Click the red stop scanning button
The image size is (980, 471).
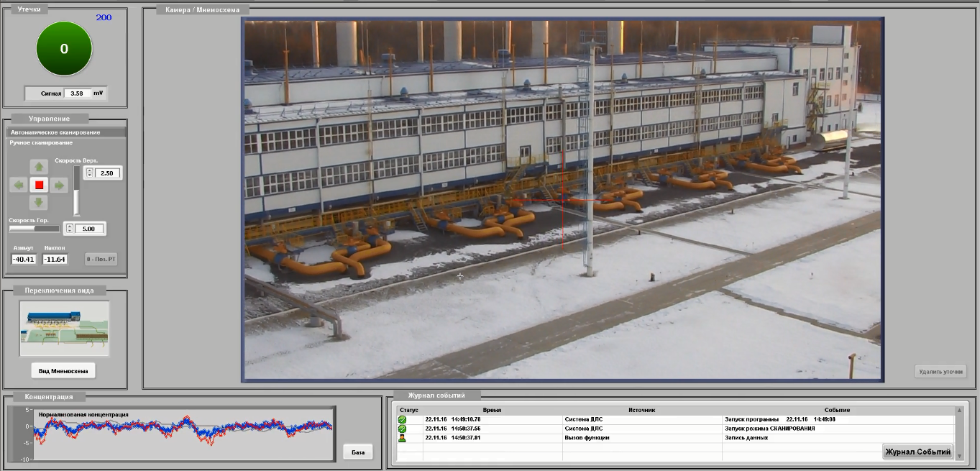[40, 185]
